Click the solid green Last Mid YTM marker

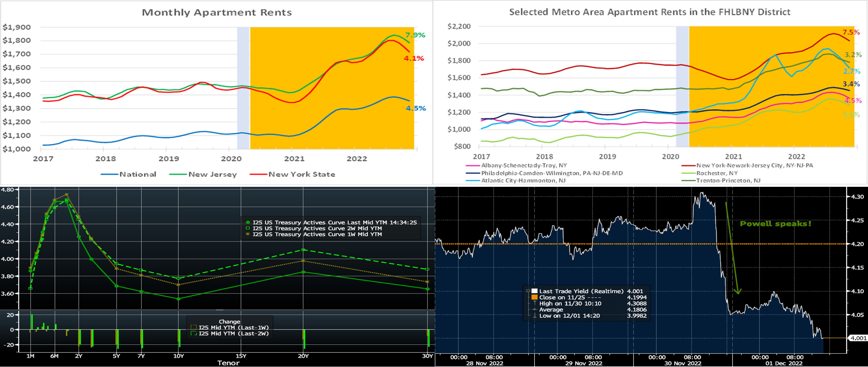tap(248, 222)
